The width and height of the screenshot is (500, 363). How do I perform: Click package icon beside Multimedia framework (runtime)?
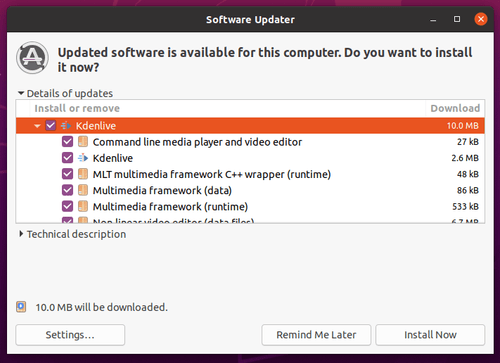[83, 206]
